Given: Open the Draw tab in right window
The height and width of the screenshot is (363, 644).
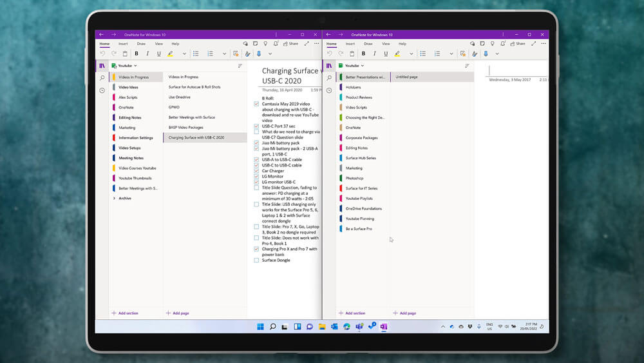Looking at the screenshot, I should (x=368, y=44).
